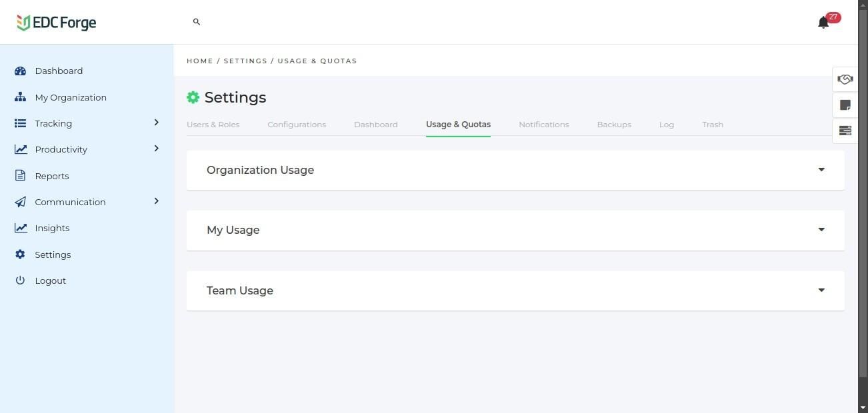Click the search magnifier icon

coord(197,22)
